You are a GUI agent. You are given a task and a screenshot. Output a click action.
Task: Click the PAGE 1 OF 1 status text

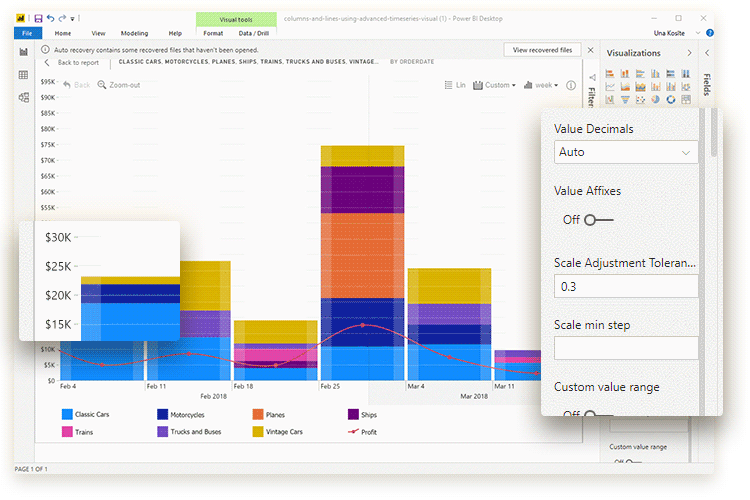click(x=31, y=469)
